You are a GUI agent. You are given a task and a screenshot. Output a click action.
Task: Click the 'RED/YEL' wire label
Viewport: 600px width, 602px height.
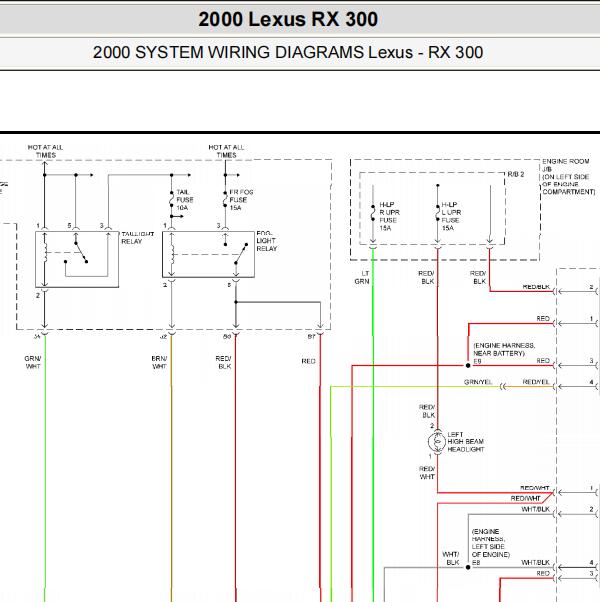point(536,382)
